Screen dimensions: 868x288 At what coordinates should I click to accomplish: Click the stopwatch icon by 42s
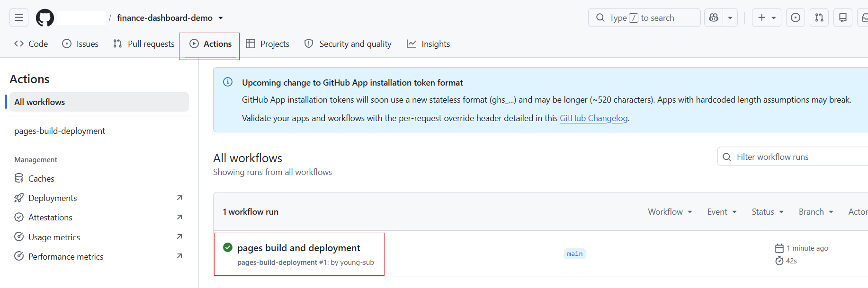point(779,261)
